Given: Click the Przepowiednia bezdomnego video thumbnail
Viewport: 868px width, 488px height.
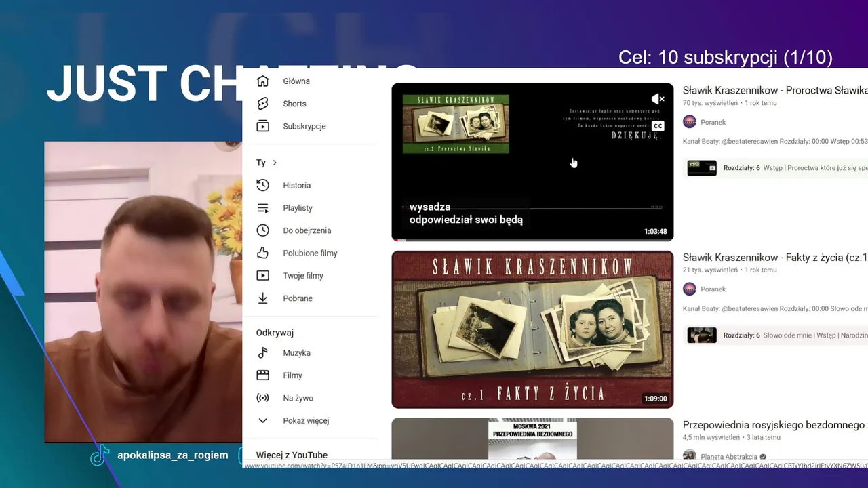Looking at the screenshot, I should tap(532, 439).
